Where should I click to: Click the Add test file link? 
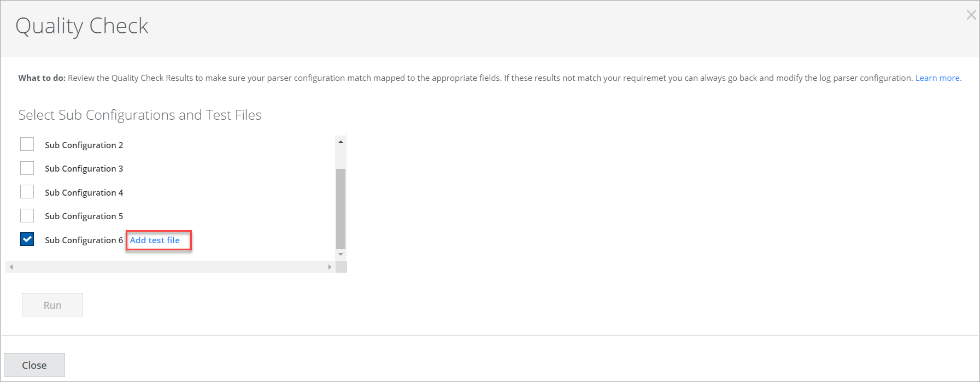155,240
